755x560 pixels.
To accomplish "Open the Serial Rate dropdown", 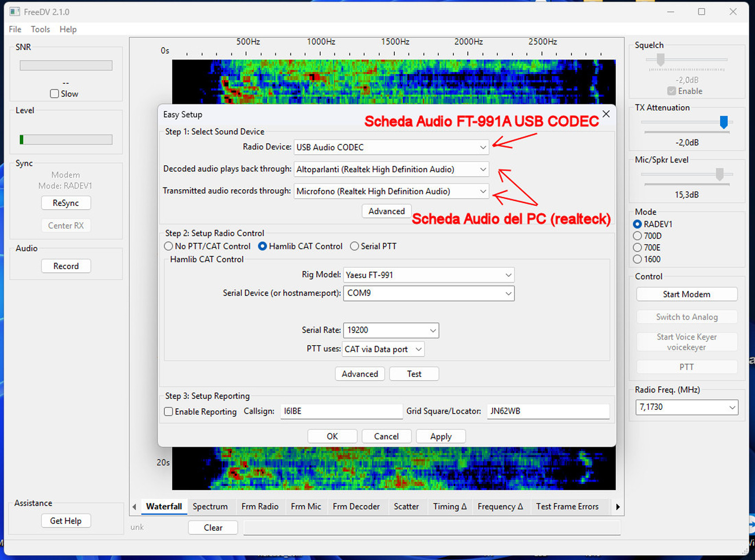I will pos(433,330).
